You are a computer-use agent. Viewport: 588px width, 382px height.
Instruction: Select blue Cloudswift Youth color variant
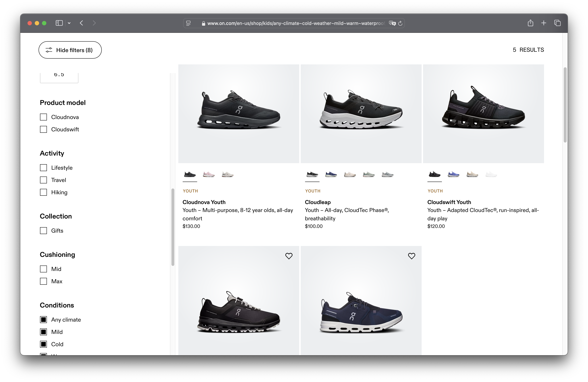click(453, 175)
